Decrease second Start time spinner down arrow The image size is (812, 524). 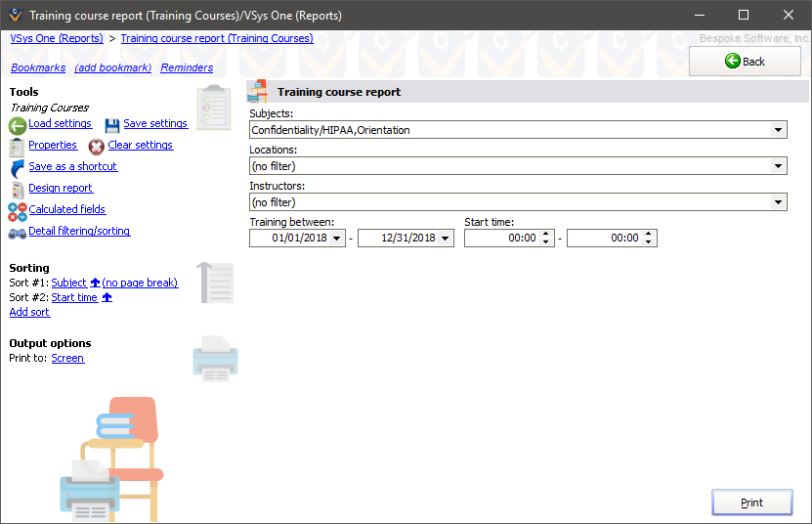(649, 242)
